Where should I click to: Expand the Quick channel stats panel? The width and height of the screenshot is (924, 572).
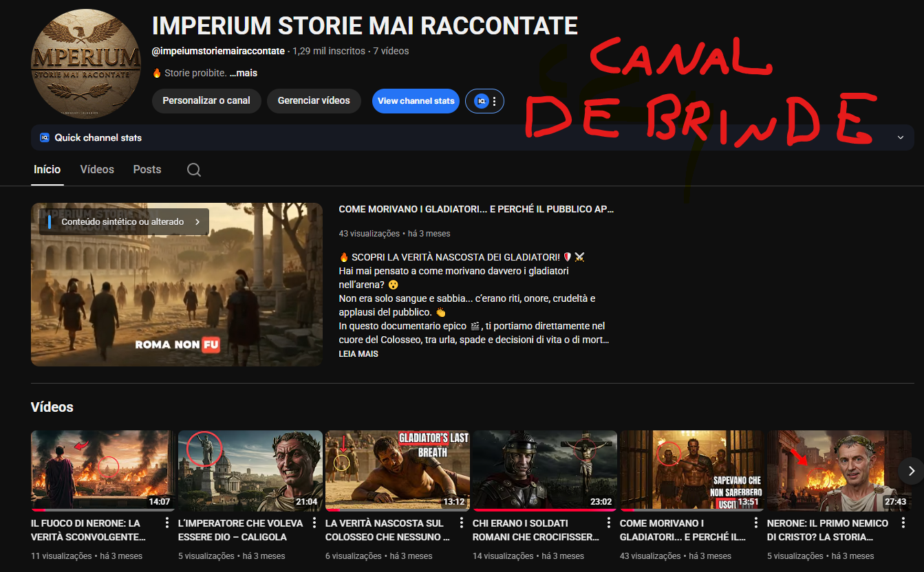point(901,137)
